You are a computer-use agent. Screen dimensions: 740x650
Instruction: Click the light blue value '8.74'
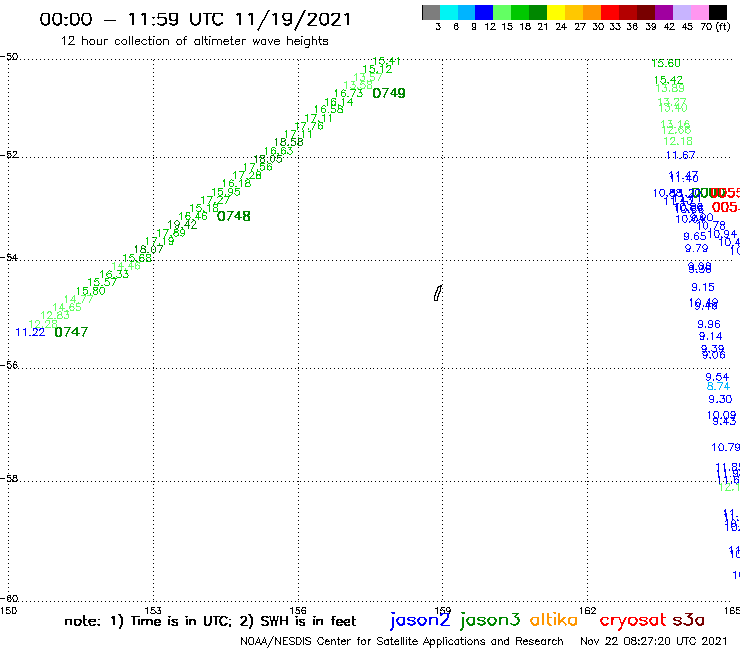click(x=718, y=387)
